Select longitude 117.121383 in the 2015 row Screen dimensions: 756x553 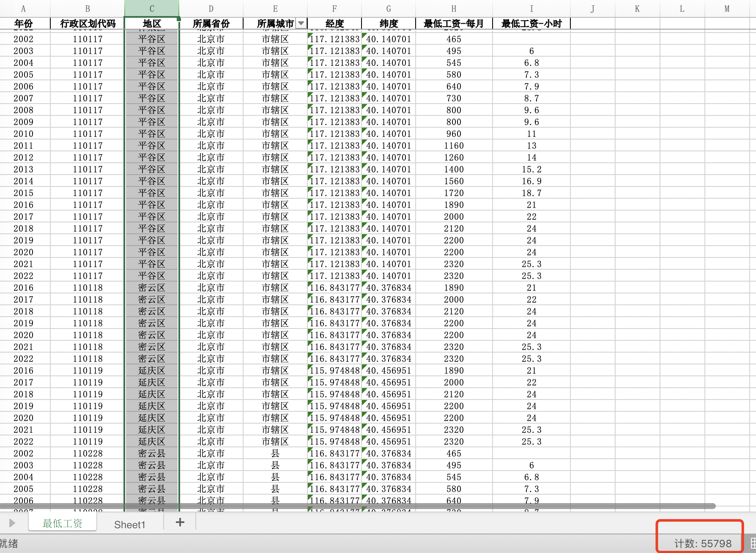tap(334, 193)
